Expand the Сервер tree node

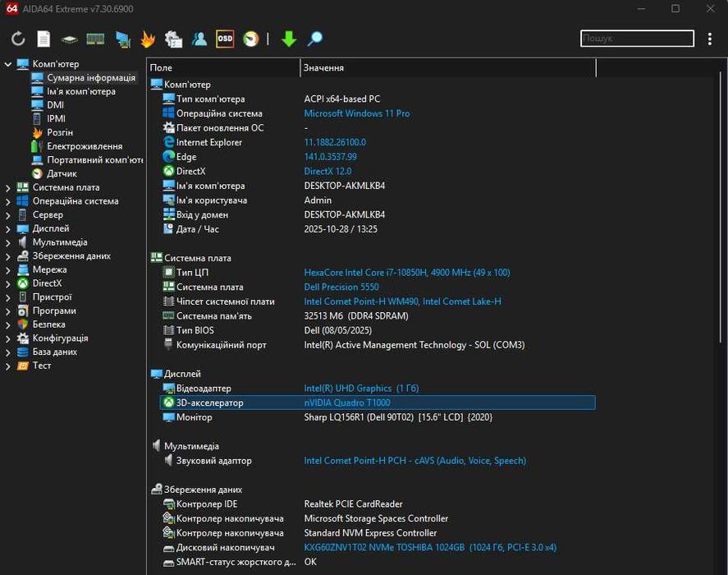point(8,215)
